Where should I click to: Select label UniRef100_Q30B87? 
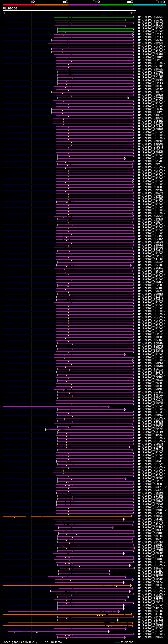(x=151, y=109)
